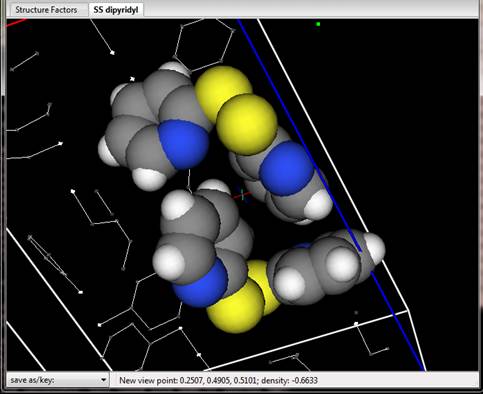Viewport: 483px width, 394px height.
Task: Switch to the Structure Factors tab
Action: 46,10
